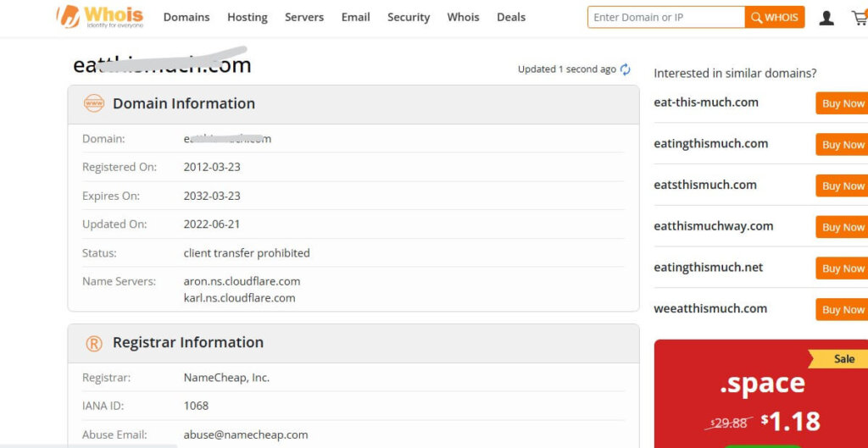
Task: Click the refresh icon beside Updated
Action: point(625,69)
